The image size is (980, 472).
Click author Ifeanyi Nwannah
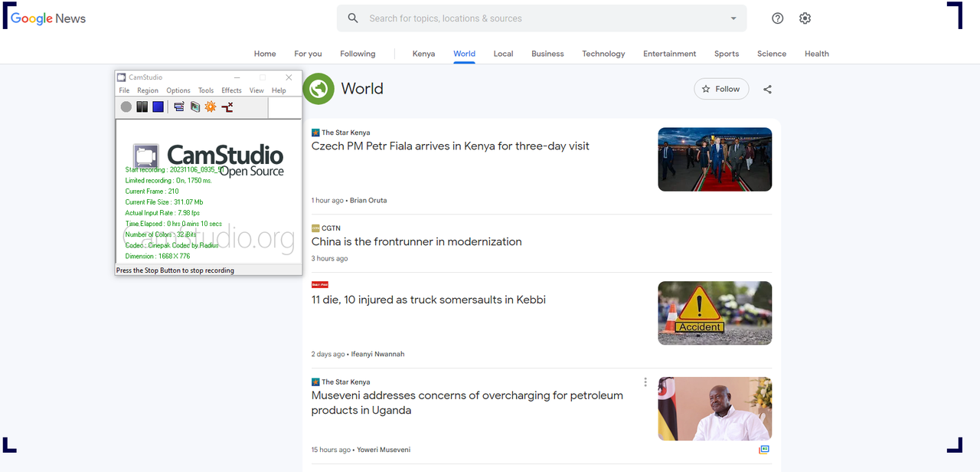(377, 355)
